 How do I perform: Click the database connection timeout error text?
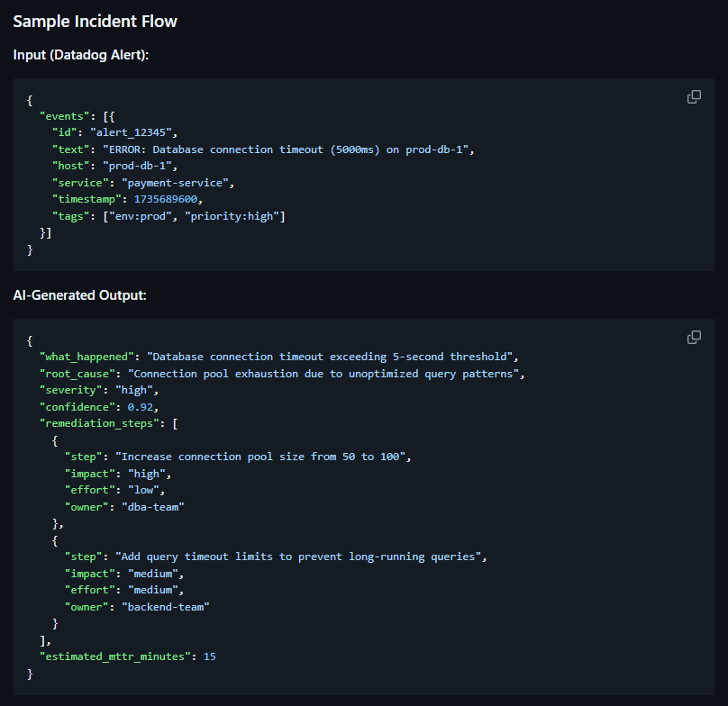pyautogui.click(x=287, y=149)
